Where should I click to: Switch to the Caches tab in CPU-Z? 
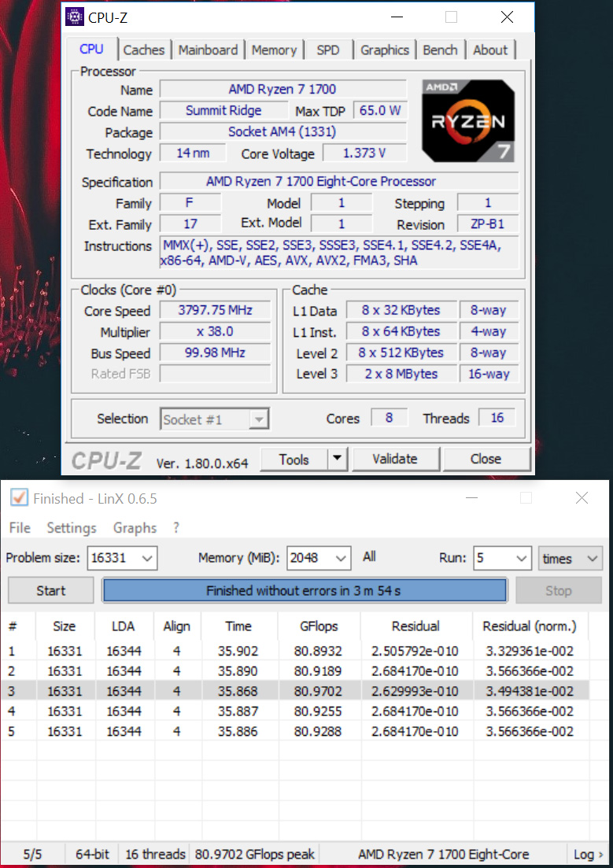(x=144, y=50)
